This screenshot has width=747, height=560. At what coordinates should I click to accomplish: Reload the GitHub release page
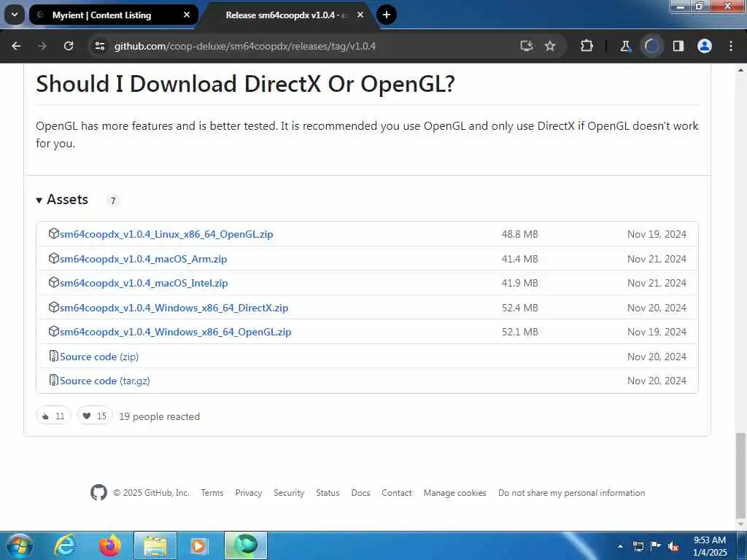[x=69, y=46]
